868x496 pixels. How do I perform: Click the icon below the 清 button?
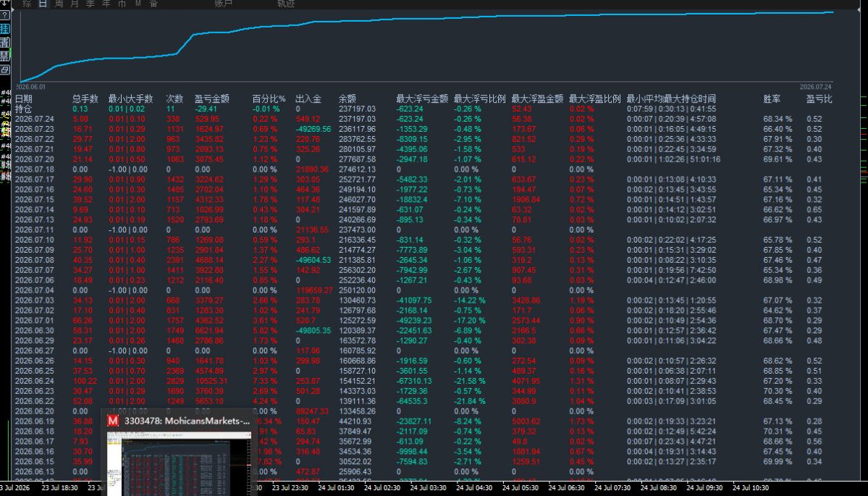pos(5,56)
